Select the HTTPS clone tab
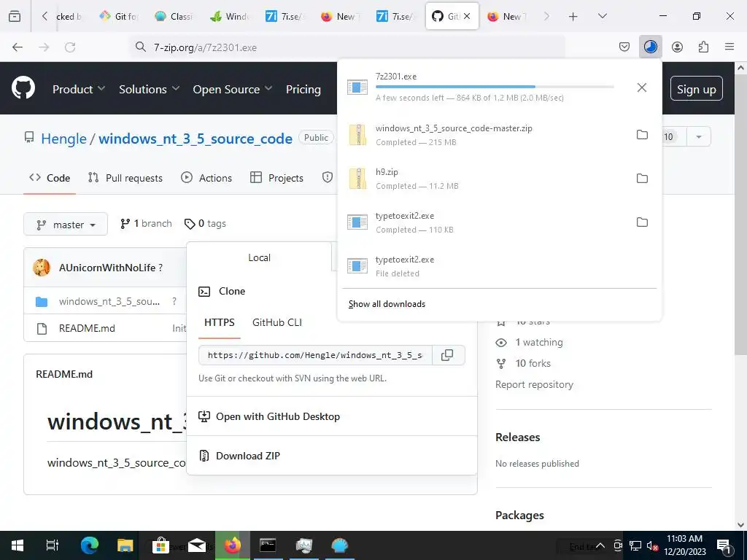747x560 pixels. pos(219,322)
